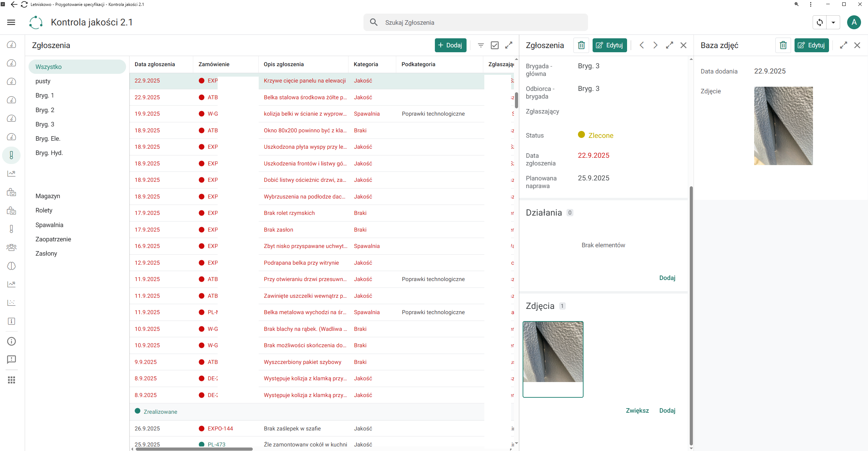Open the feedback icon in left sidebar

pos(11,359)
